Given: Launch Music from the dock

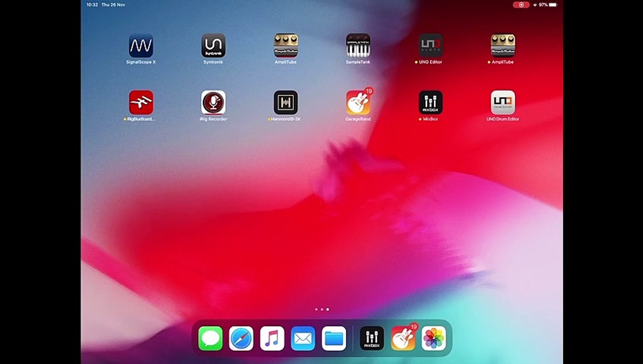Looking at the screenshot, I should point(272,338).
